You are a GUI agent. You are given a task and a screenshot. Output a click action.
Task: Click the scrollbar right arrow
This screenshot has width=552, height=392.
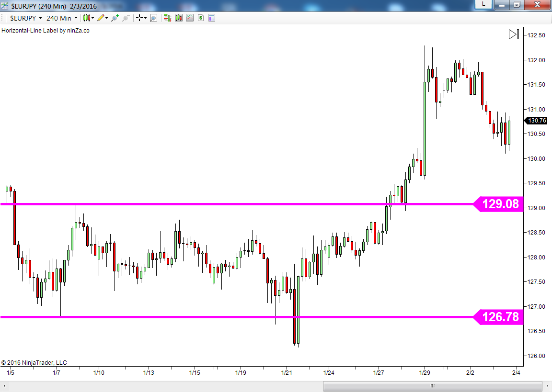547,386
